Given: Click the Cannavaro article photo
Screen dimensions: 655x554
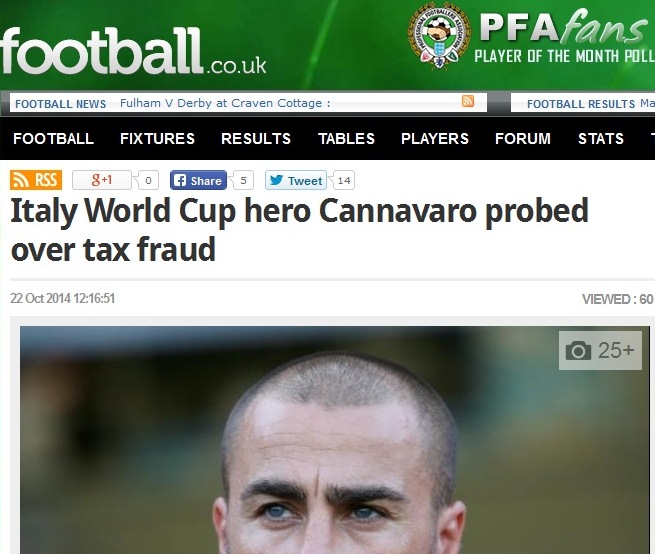Looking at the screenshot, I should point(335,440).
